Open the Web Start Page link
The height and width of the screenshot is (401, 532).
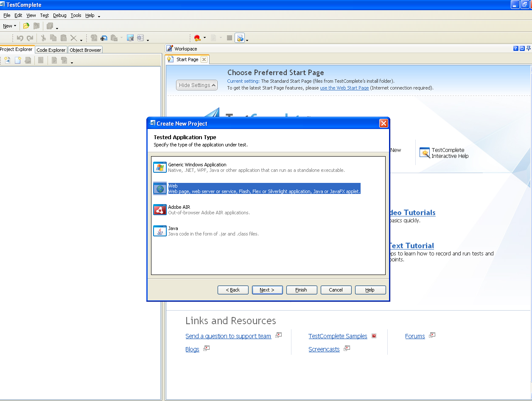click(344, 88)
